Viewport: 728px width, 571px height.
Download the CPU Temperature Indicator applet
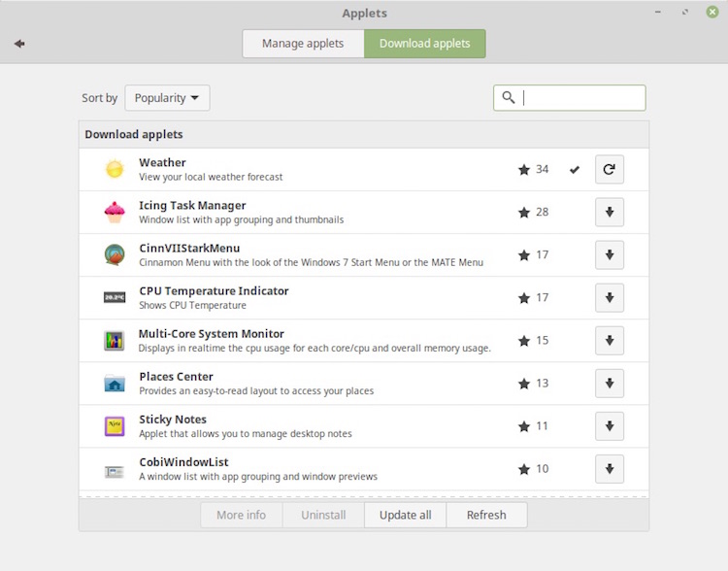coord(610,298)
